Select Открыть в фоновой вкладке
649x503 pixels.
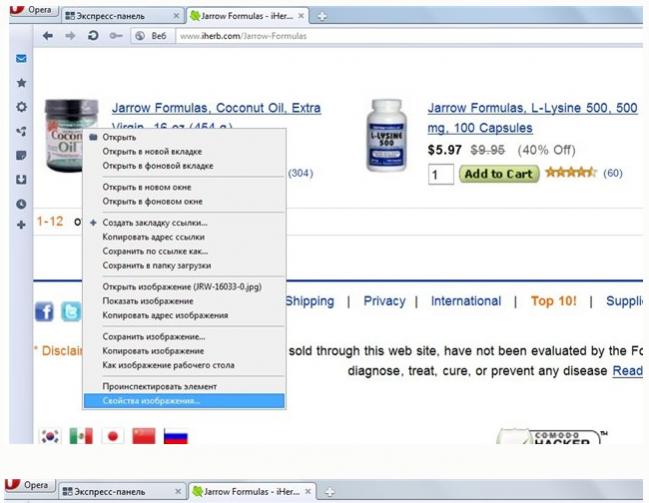[x=184, y=166]
